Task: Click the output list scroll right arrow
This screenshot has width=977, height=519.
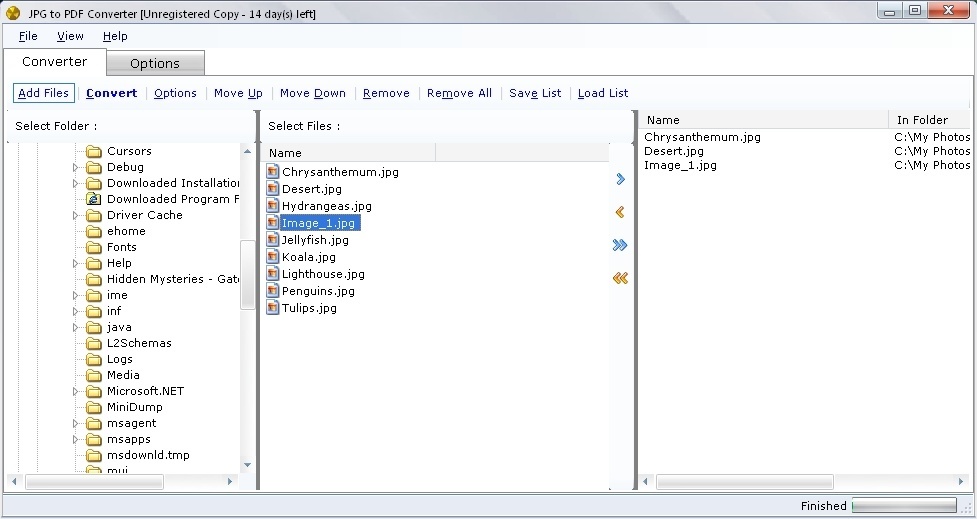Action: click(x=961, y=482)
